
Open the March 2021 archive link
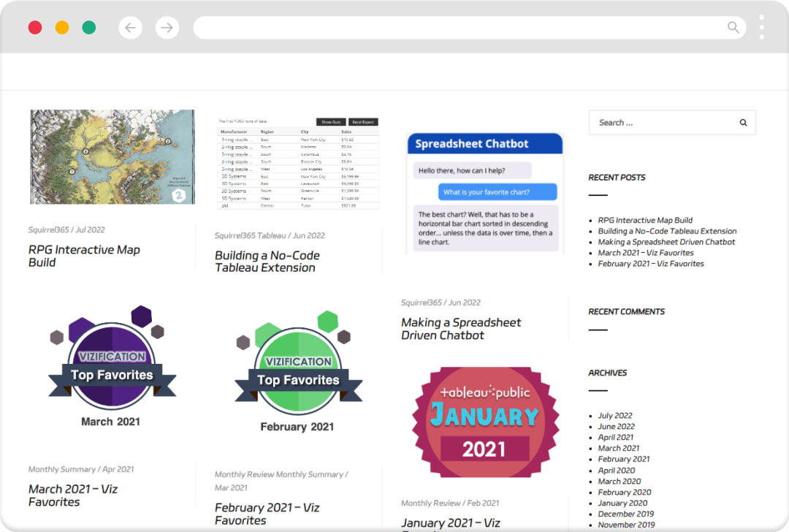coord(619,448)
